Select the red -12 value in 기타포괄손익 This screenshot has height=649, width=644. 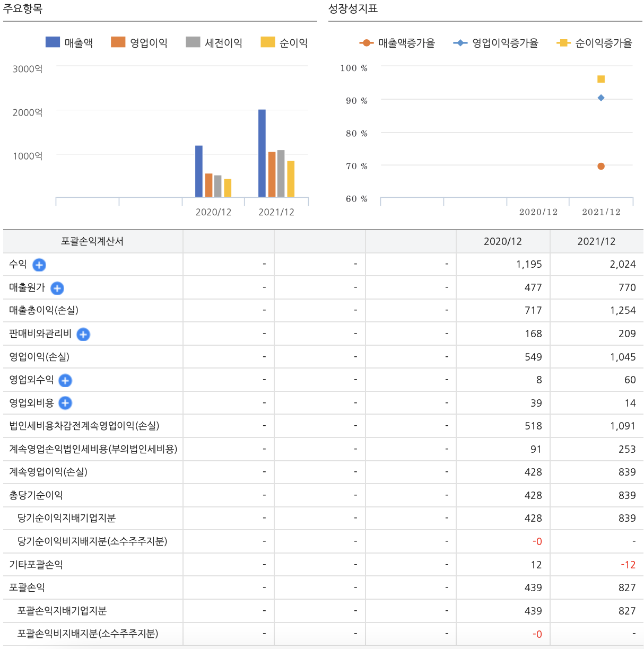pos(628,565)
